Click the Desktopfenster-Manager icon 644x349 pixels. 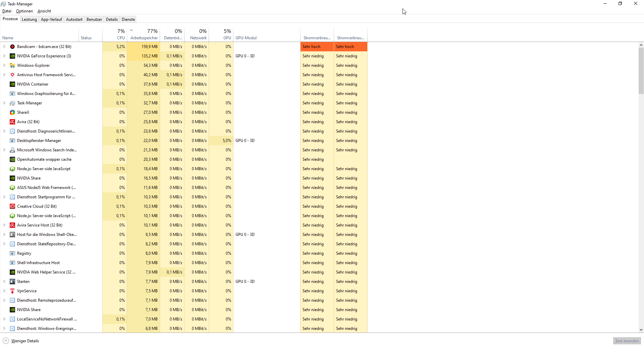12,141
